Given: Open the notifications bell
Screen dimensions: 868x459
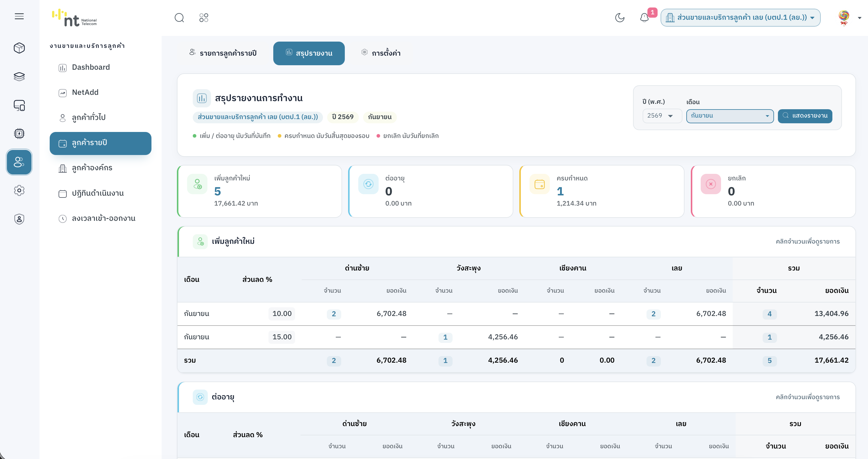Looking at the screenshot, I should coord(644,18).
